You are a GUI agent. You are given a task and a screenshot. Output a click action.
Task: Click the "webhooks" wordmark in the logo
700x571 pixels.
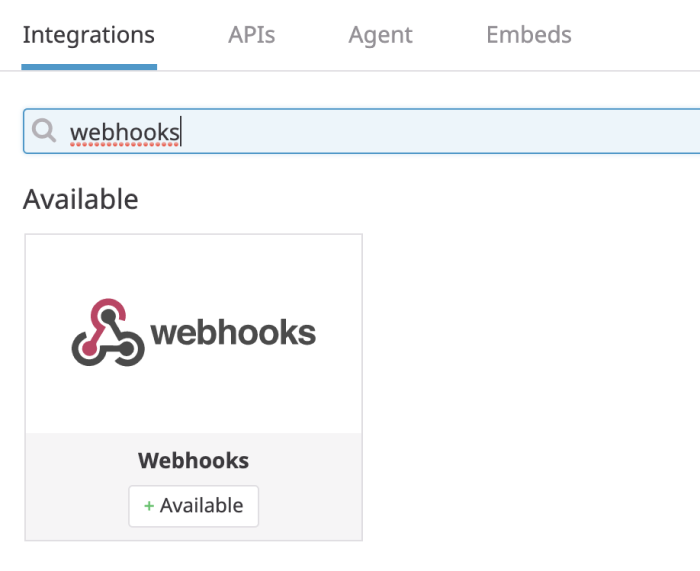[233, 333]
